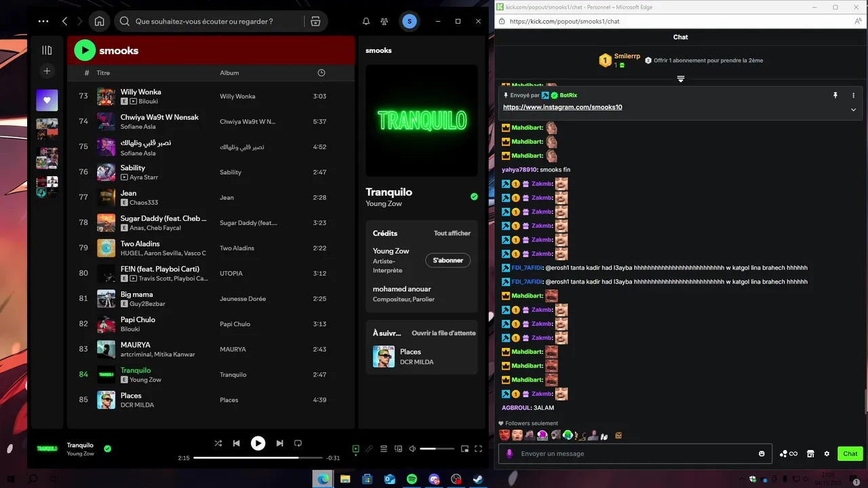Toggle repeat mode
Image resolution: width=868 pixels, height=488 pixels.
coord(298,443)
